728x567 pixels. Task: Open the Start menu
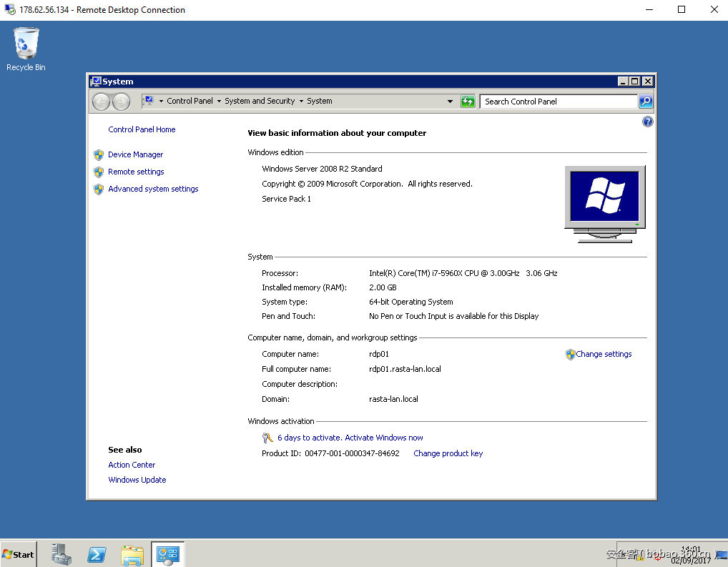[19, 554]
